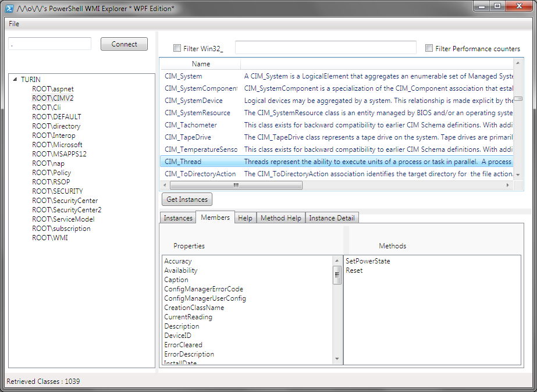Select the CIM_SystemComponent class row

click(x=337, y=88)
